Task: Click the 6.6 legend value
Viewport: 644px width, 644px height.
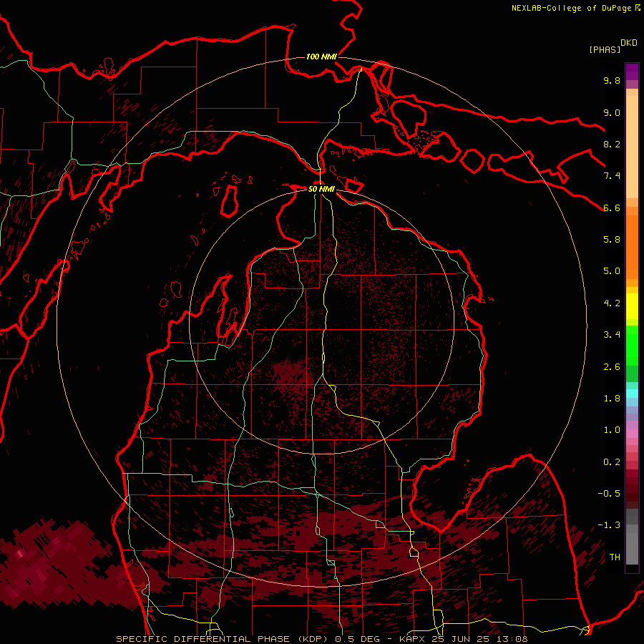Action: click(x=612, y=208)
